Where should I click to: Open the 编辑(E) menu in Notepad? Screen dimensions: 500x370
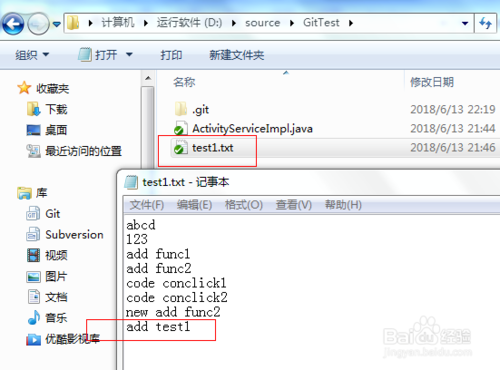[194, 205]
